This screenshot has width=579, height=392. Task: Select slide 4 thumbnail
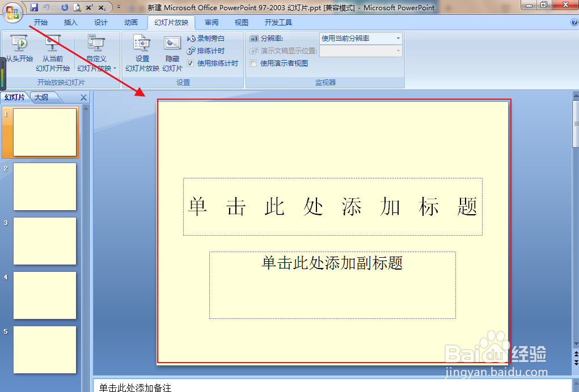45,295
